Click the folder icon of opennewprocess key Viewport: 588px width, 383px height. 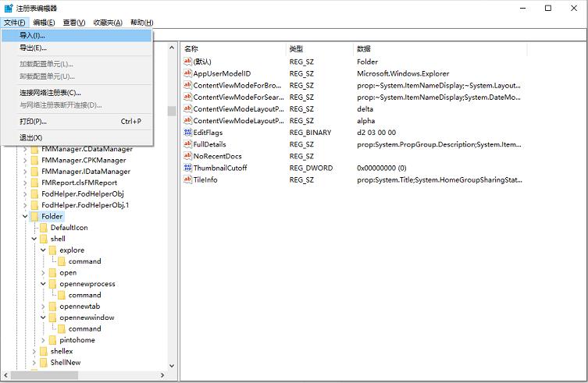tap(52, 284)
